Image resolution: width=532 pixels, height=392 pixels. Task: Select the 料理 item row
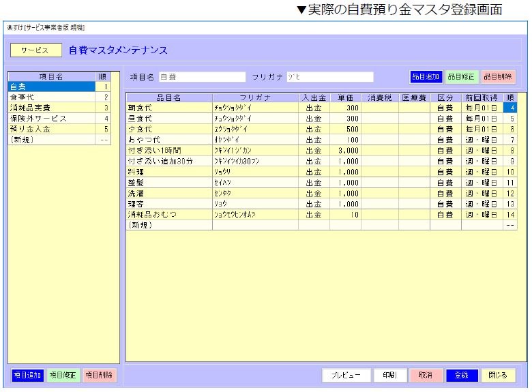tap(322, 172)
